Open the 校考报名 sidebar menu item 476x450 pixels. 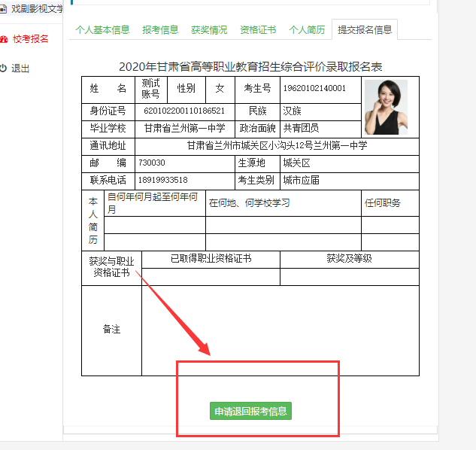30,38
